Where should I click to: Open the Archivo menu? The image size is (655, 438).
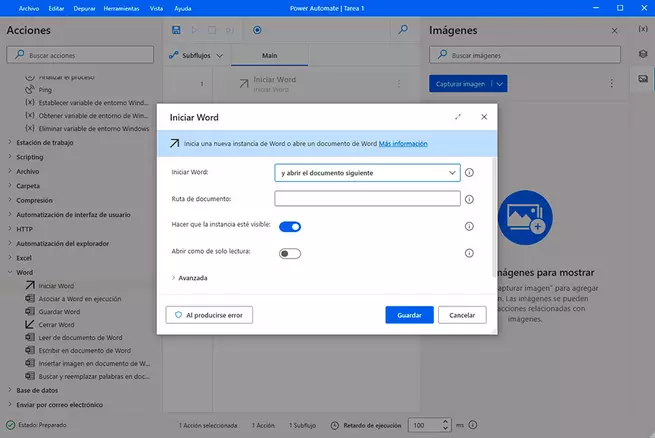29,8
